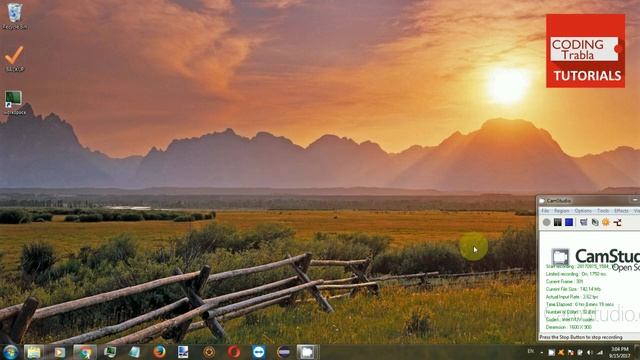Click the toggle view icon in CamStudio toolbar
640x360 pixels.
click(x=584, y=222)
